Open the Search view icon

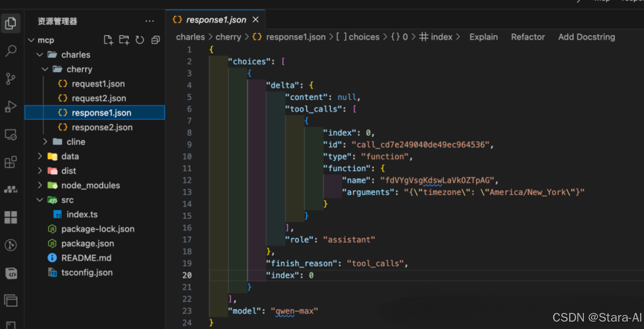click(11, 51)
